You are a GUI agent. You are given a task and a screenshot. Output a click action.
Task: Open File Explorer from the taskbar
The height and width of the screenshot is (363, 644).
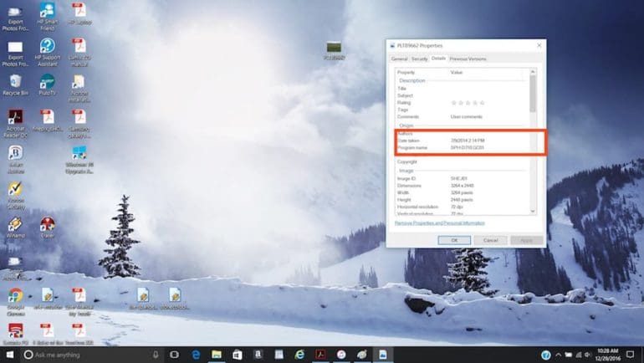click(217, 355)
